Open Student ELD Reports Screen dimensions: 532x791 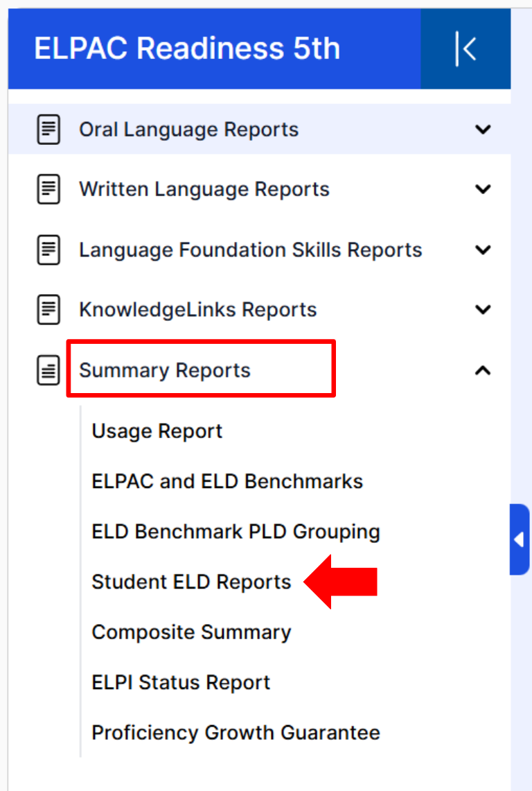coord(191,582)
